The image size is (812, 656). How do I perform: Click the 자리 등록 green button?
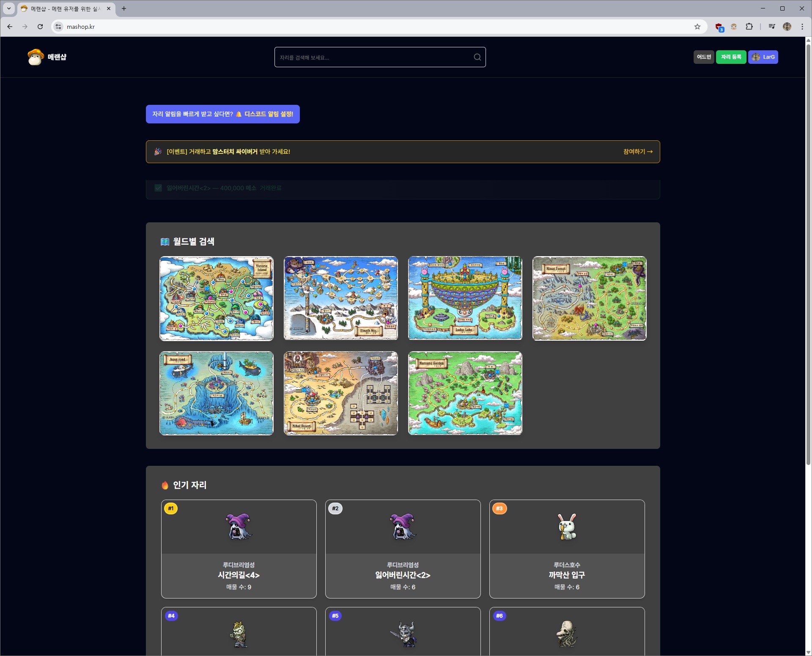[x=731, y=57]
